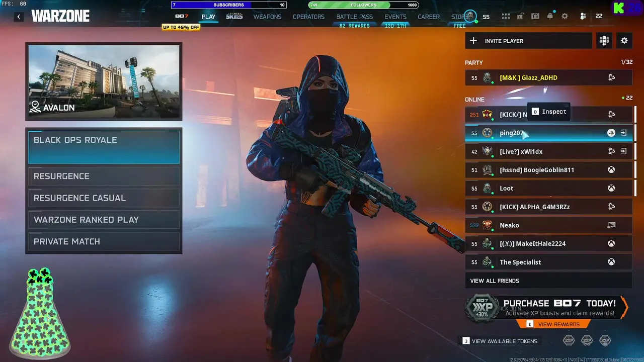The image size is (644, 362).
Task: Select friend ping207
Action: [548, 133]
